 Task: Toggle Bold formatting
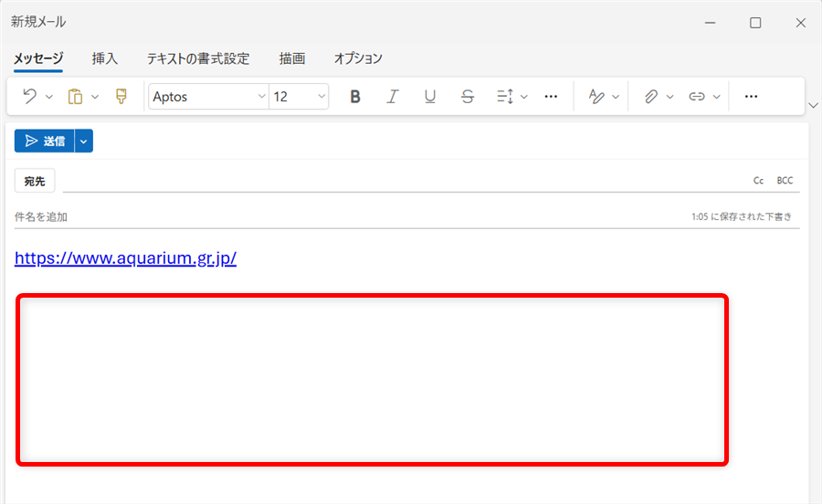355,96
